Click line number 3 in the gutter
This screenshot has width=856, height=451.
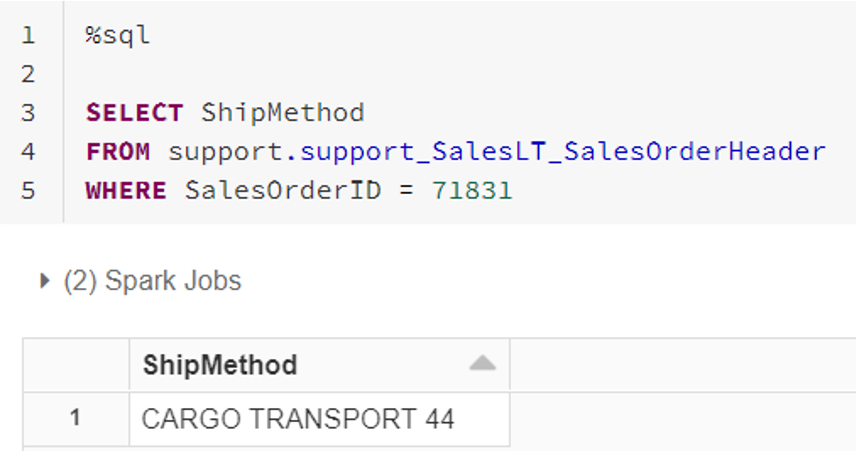(27, 113)
